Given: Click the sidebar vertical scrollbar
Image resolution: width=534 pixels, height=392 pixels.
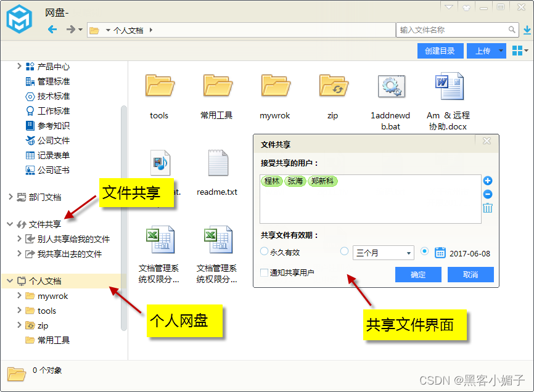Looking at the screenshot, I should [x=124, y=218].
